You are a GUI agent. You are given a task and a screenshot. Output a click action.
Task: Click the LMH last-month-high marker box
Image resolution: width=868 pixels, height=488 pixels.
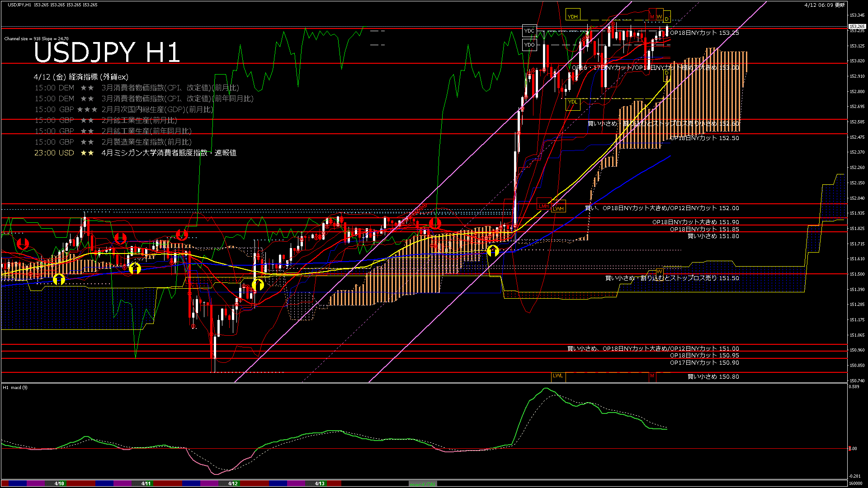[x=543, y=206]
